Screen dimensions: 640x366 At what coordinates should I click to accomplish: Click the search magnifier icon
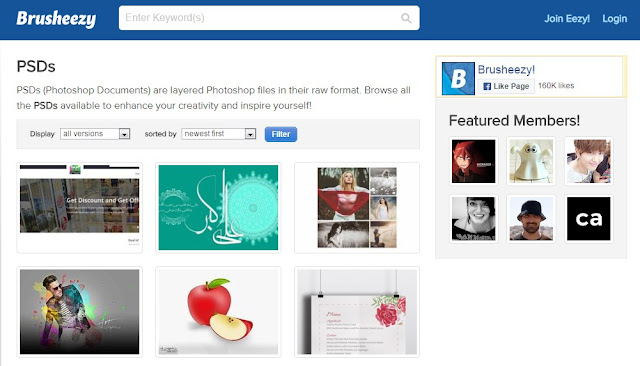pyautogui.click(x=406, y=18)
